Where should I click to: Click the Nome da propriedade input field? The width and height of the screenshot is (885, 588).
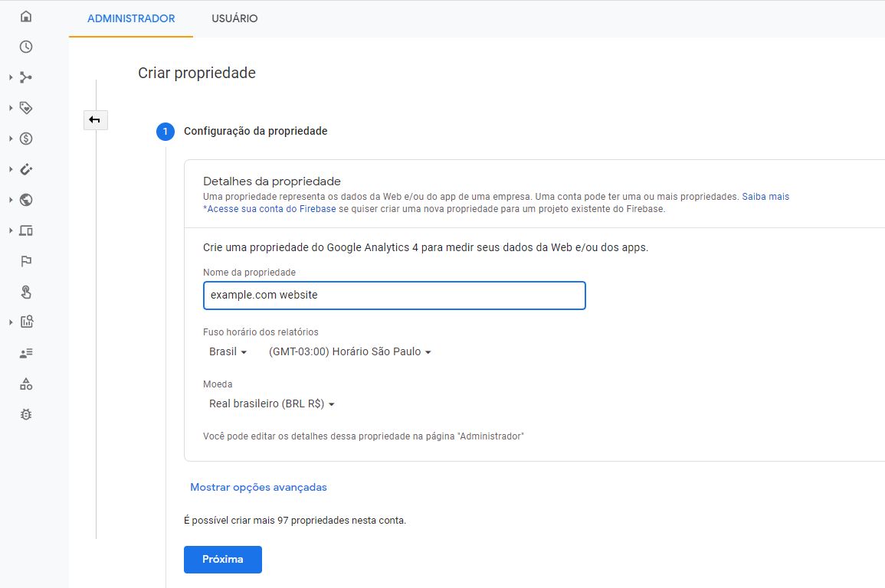pyautogui.click(x=395, y=296)
